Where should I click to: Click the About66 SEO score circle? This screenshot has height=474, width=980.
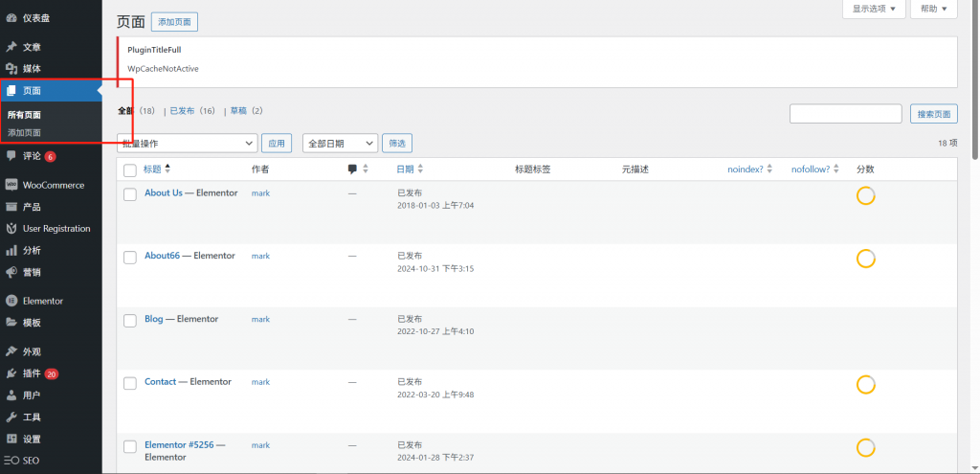click(865, 259)
